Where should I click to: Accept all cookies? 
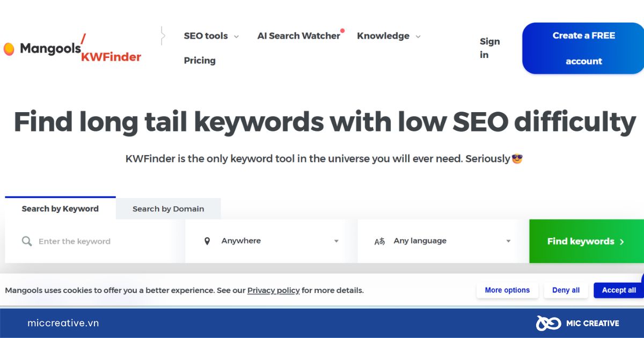pyautogui.click(x=618, y=290)
